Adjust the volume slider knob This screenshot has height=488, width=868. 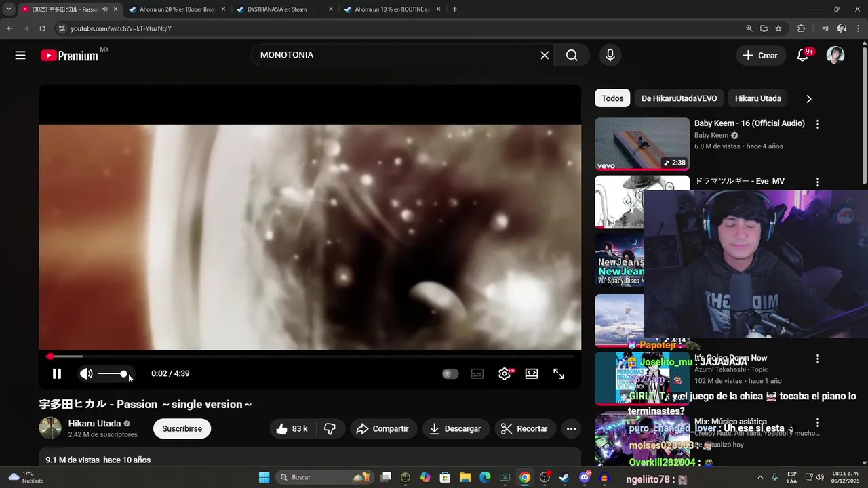pos(123,373)
